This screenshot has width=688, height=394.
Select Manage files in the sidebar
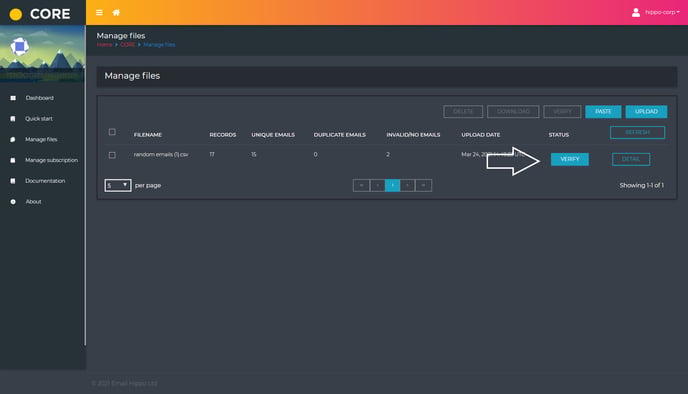tap(41, 140)
